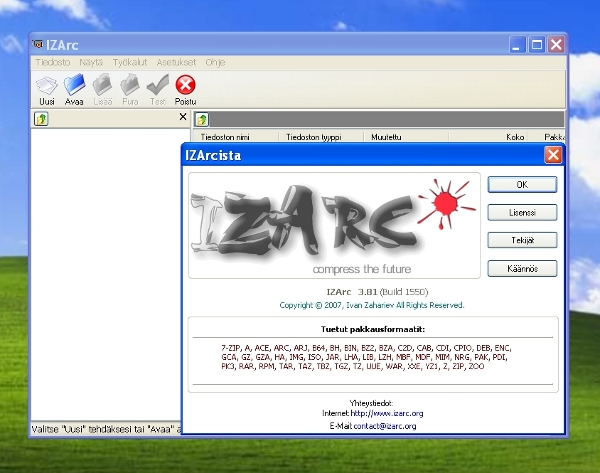Click the Pura extract toolbar icon
This screenshot has width=600, height=473.
[130, 90]
